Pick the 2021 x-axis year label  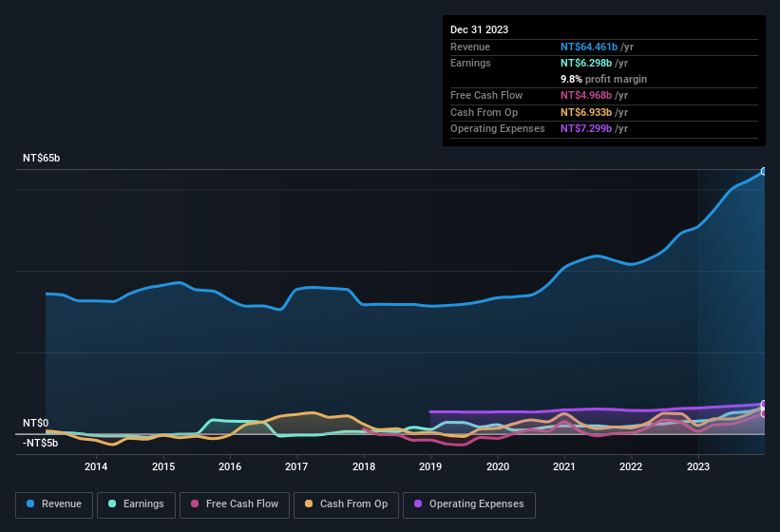(564, 465)
